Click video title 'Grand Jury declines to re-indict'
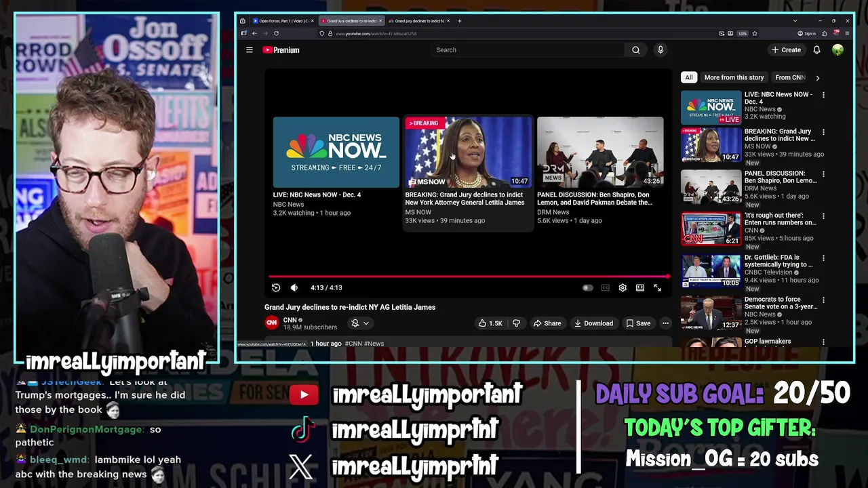Image resolution: width=868 pixels, height=488 pixels. point(350,308)
